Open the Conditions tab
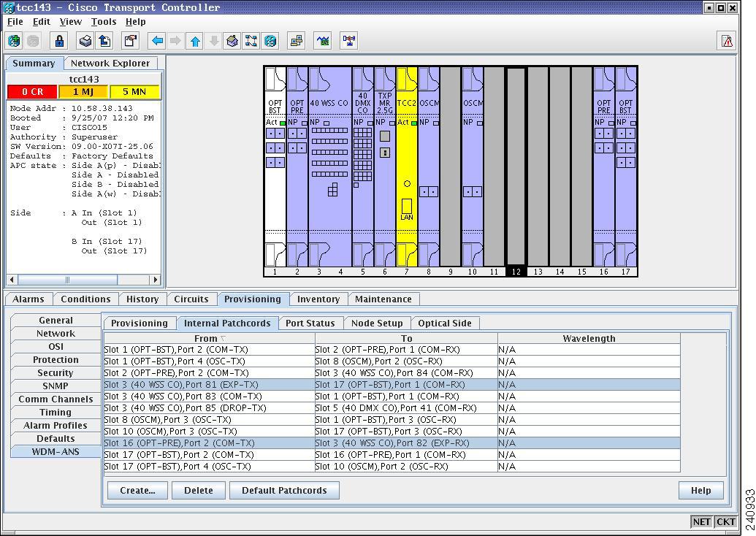Image resolution: width=756 pixels, height=536 pixels. pyautogui.click(x=85, y=299)
